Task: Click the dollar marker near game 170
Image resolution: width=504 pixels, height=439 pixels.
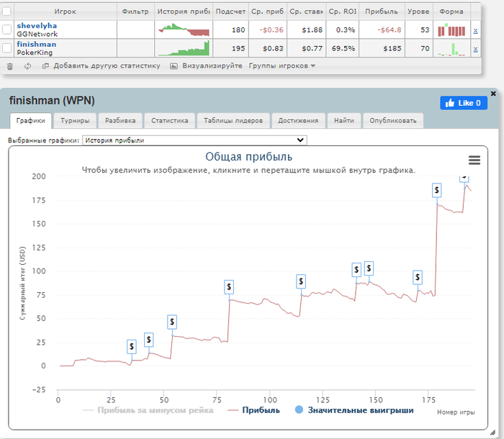Action: pyautogui.click(x=418, y=277)
